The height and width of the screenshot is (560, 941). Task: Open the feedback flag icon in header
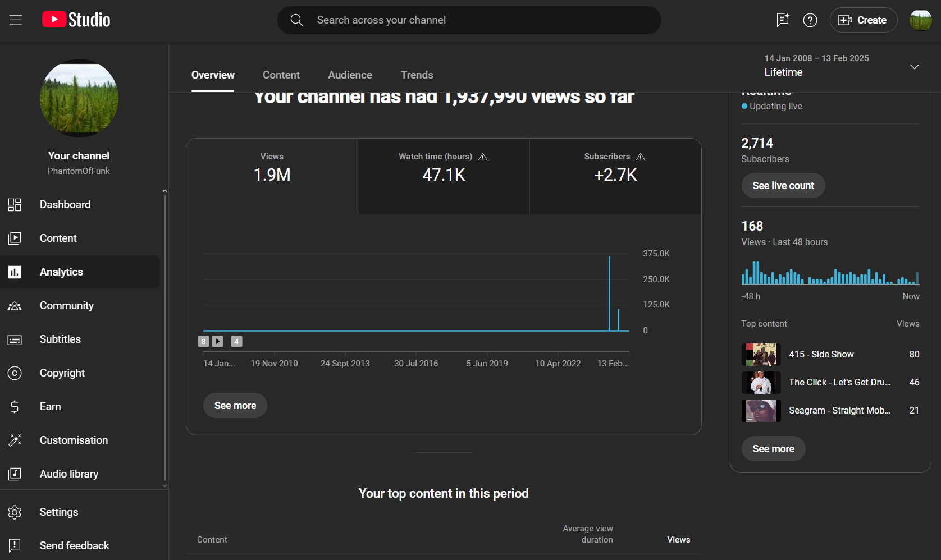click(x=783, y=20)
